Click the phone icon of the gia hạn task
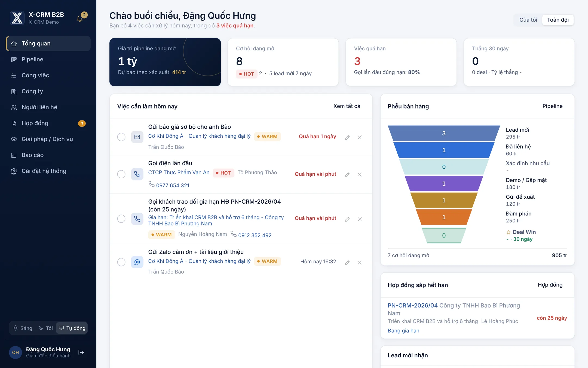Viewport: 588px width, 368px height. pyautogui.click(x=137, y=219)
